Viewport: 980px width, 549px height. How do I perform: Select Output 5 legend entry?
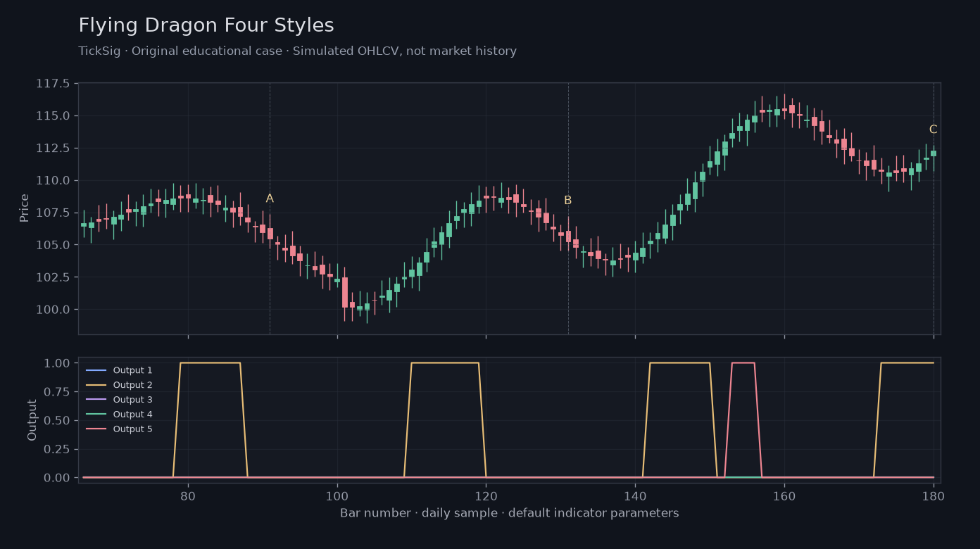(x=119, y=429)
